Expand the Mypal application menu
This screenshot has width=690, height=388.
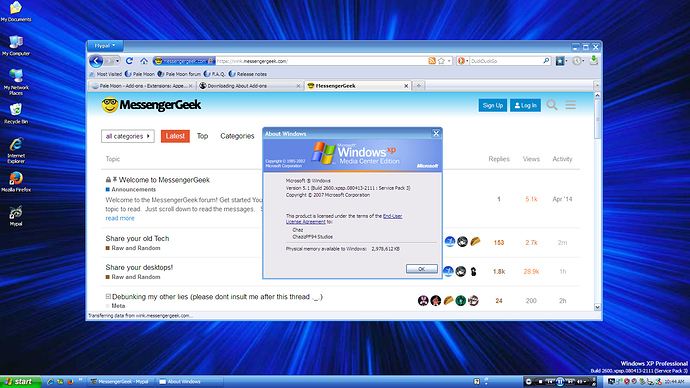click(x=105, y=45)
